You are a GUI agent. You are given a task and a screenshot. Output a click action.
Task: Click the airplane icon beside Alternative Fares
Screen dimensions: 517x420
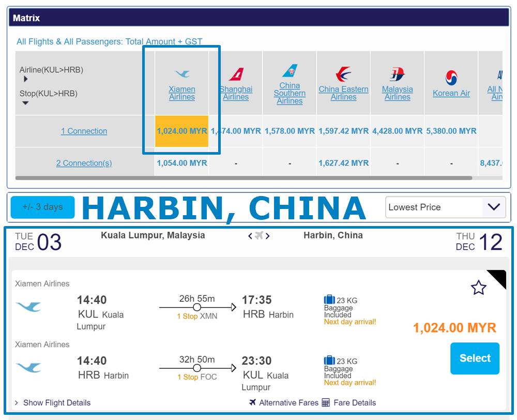pyautogui.click(x=253, y=402)
